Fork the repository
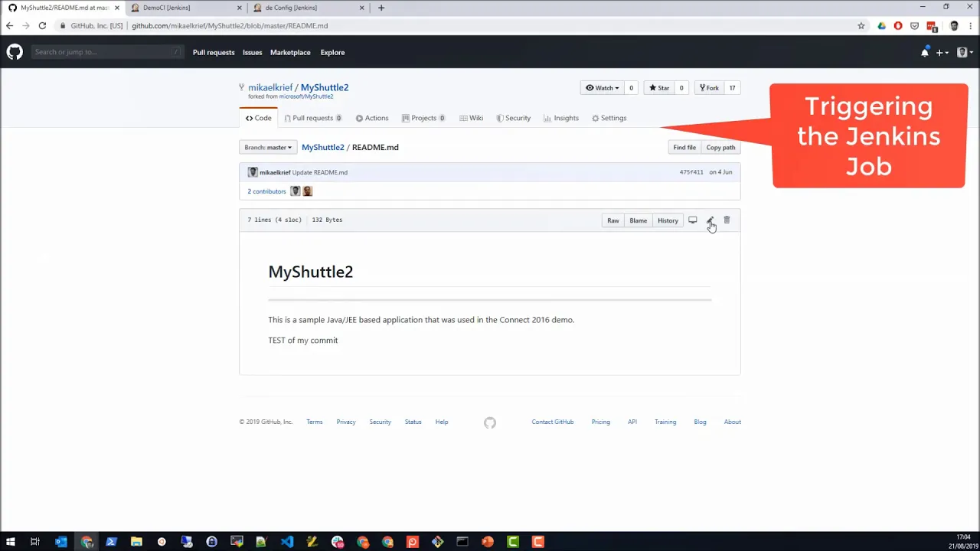980x551 pixels. [x=709, y=88]
